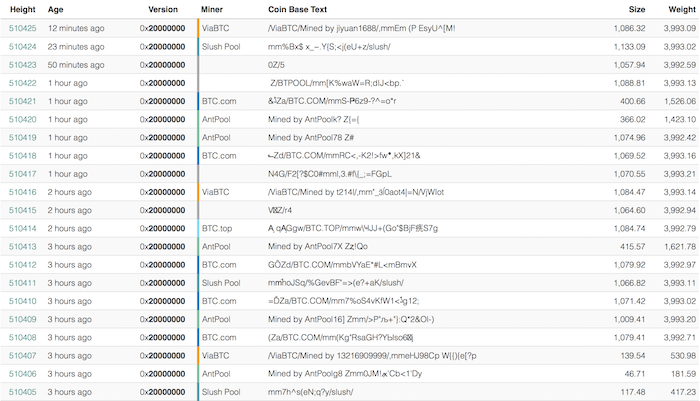Open block 510425 link
700x401 pixels.
[x=22, y=28]
